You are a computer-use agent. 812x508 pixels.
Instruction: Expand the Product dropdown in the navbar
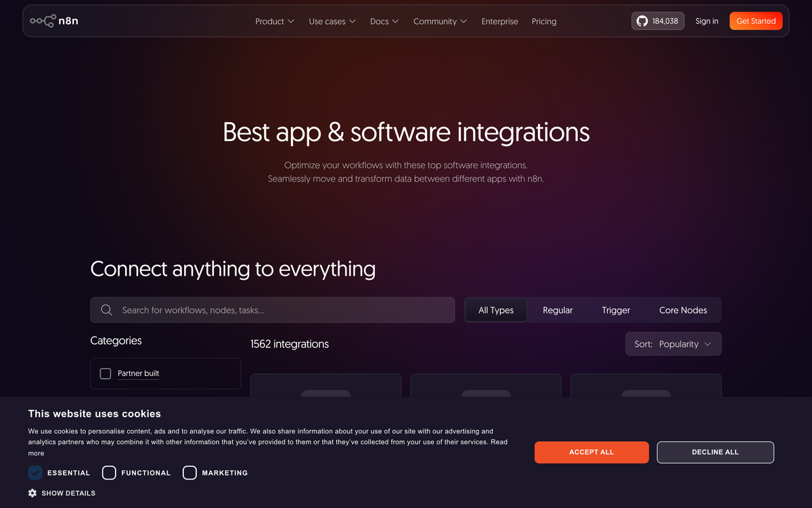pyautogui.click(x=274, y=21)
